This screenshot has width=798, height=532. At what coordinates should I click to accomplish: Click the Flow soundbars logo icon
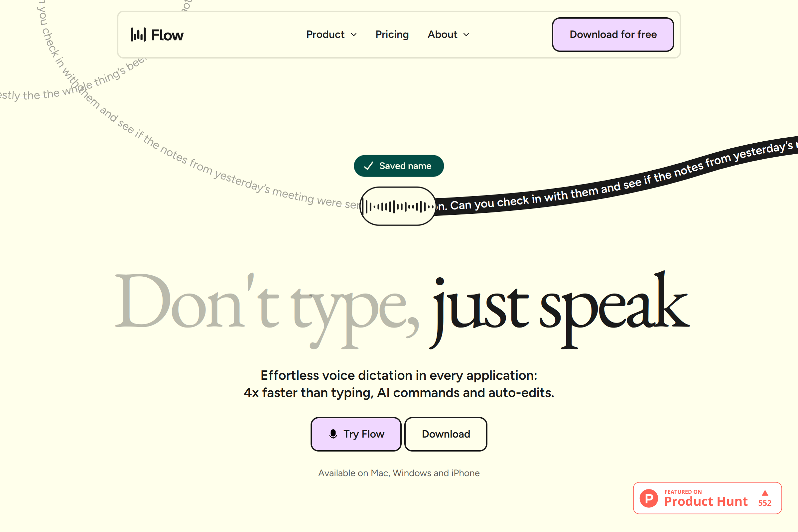click(138, 35)
